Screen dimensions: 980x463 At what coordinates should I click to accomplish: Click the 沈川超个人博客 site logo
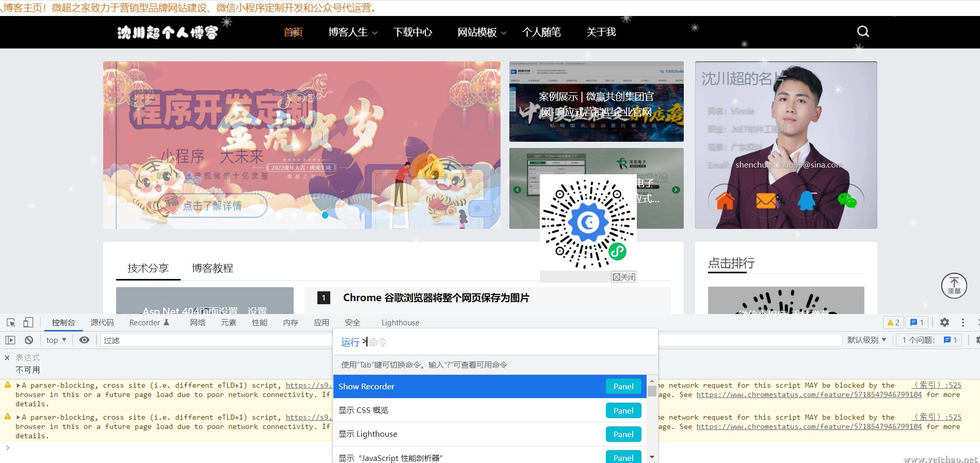point(168,32)
